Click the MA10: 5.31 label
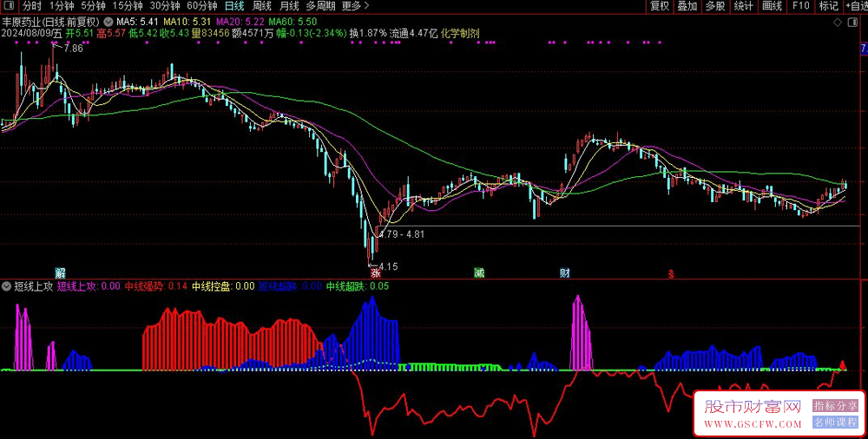This screenshot has width=868, height=439. [x=187, y=23]
